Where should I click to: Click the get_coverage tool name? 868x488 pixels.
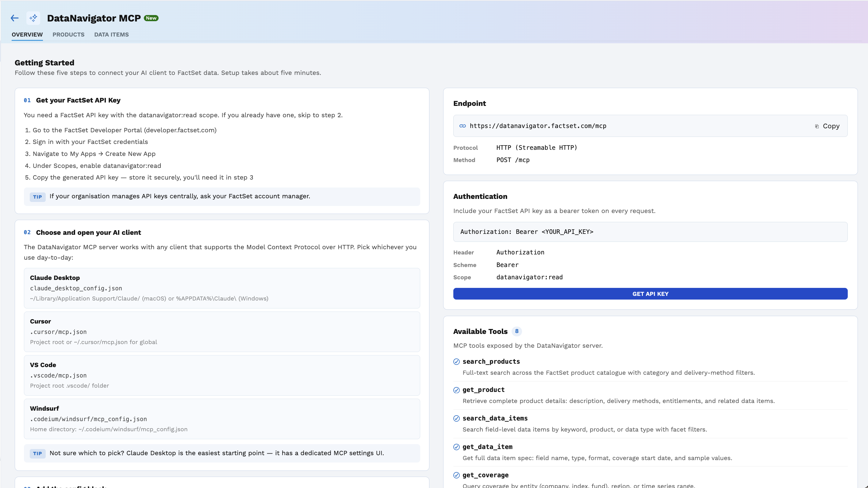tap(486, 475)
